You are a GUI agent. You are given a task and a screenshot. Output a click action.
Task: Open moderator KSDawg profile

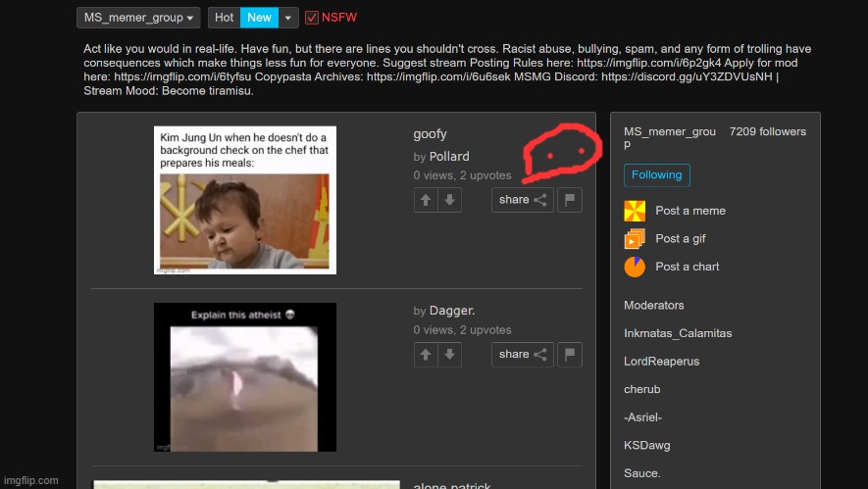coord(646,445)
